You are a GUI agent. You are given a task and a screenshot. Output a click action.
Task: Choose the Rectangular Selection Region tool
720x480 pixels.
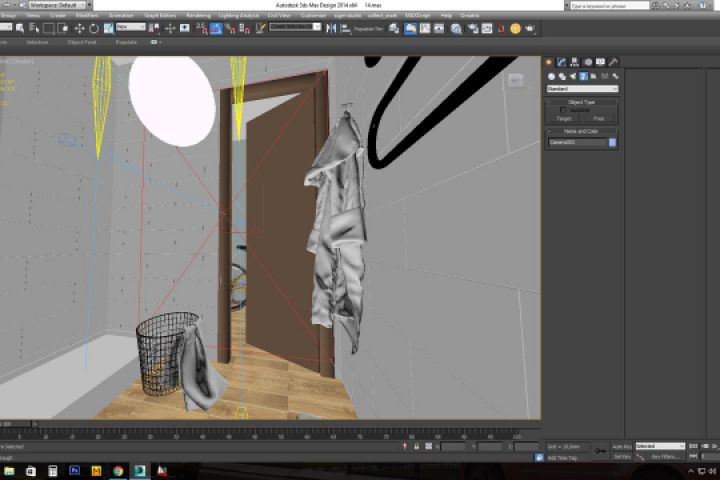[x=48, y=28]
